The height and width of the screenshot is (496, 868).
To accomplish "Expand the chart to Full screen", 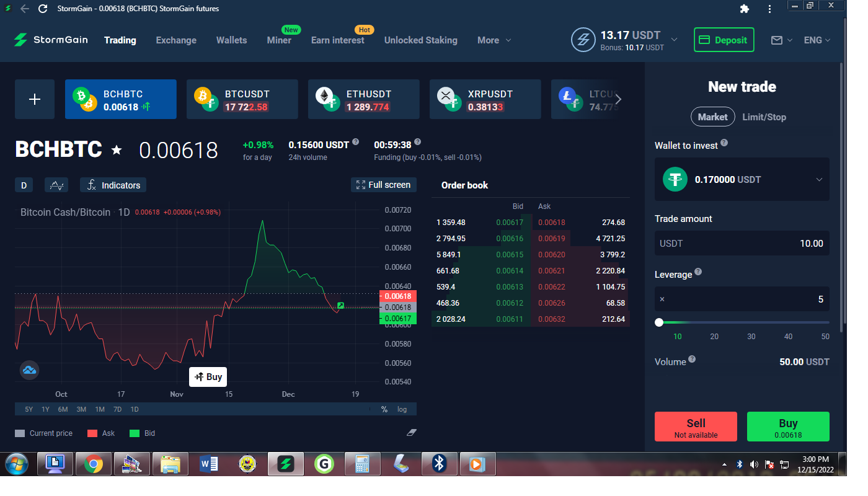I will (383, 185).
